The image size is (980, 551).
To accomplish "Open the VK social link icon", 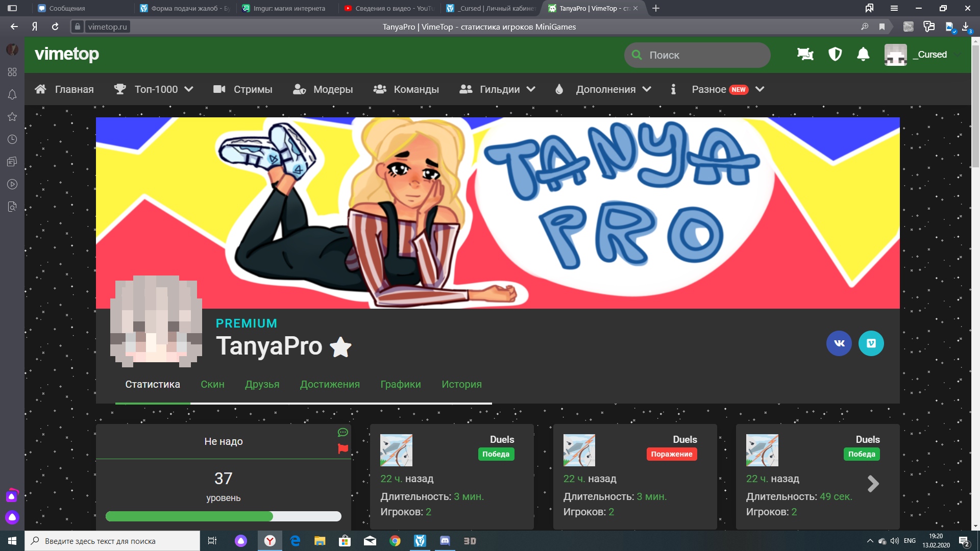I will (839, 343).
